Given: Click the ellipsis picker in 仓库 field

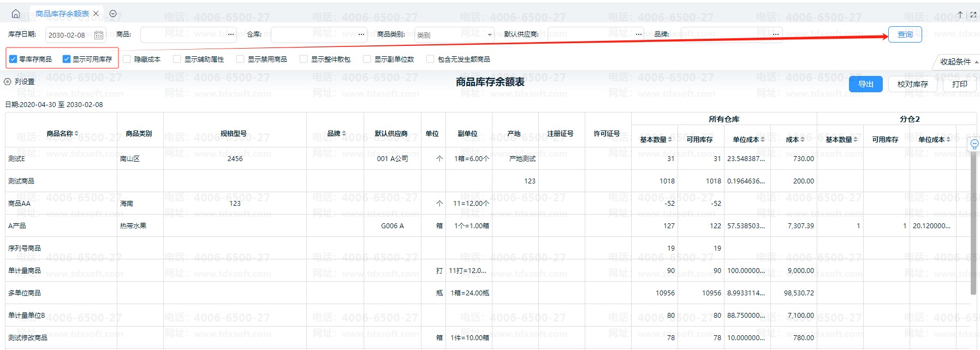Looking at the screenshot, I should (x=361, y=34).
